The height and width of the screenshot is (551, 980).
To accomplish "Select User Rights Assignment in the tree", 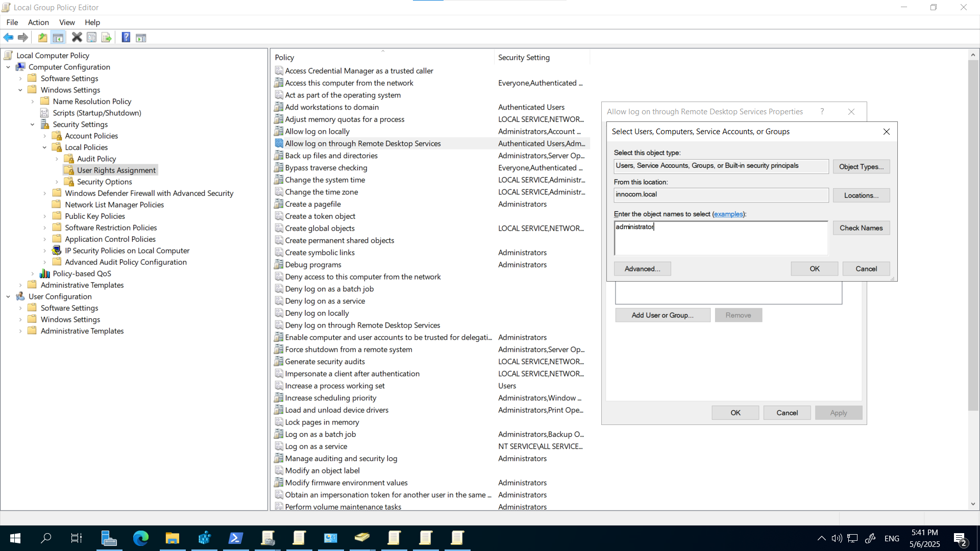I will pyautogui.click(x=116, y=170).
